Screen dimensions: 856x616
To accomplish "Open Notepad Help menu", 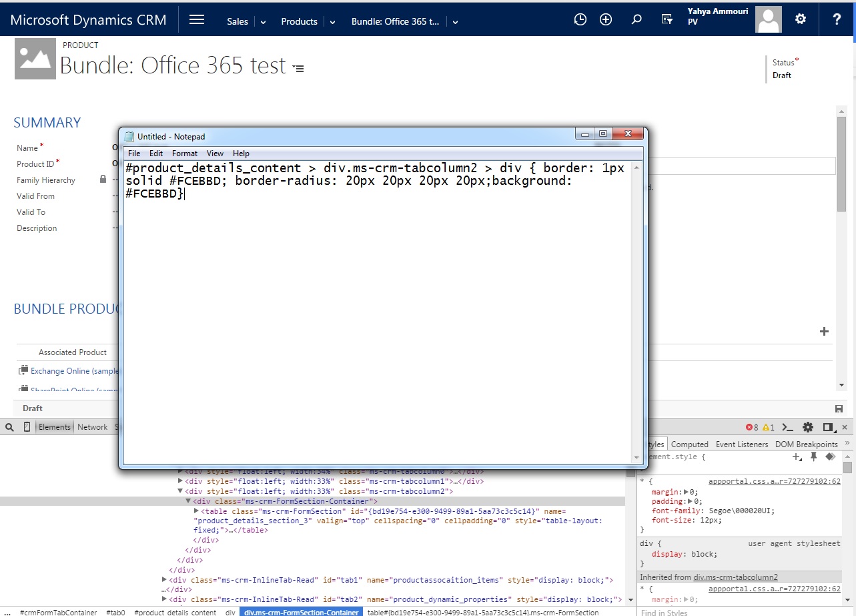I will (x=241, y=153).
